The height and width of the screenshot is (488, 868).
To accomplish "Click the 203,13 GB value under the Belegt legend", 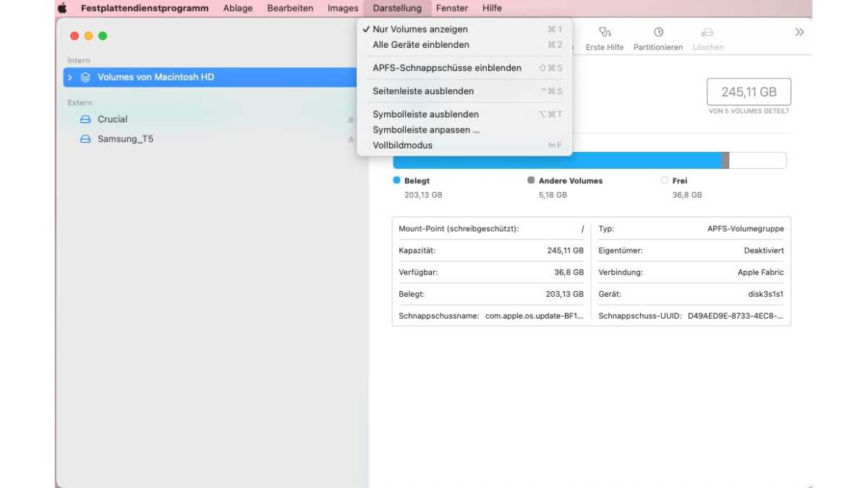I will (x=423, y=195).
